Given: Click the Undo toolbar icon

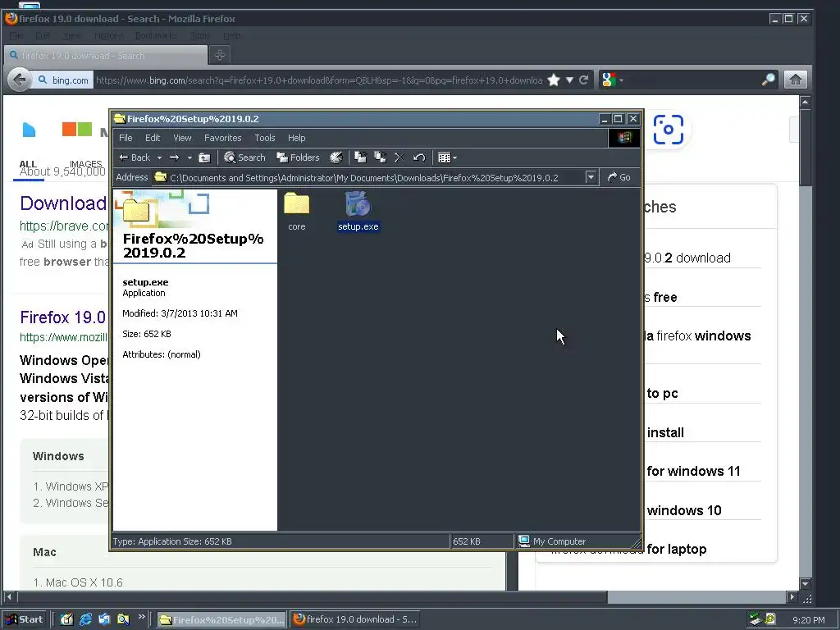Looking at the screenshot, I should (x=419, y=157).
